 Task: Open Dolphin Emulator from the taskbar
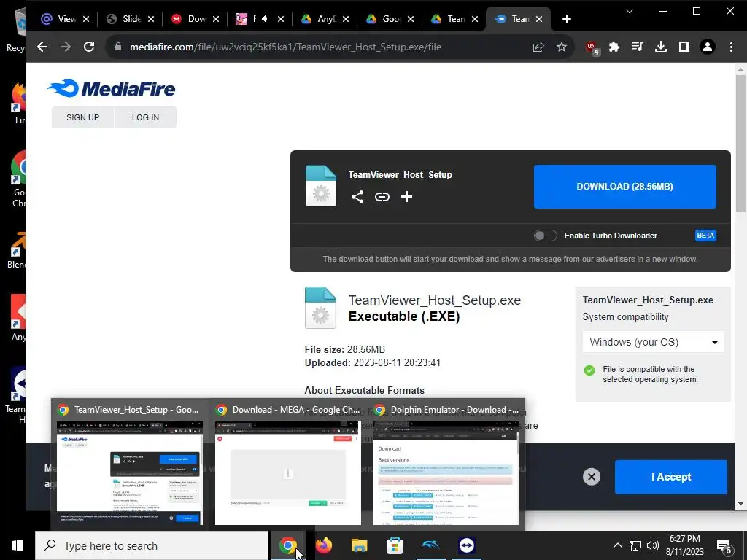[x=430, y=545]
